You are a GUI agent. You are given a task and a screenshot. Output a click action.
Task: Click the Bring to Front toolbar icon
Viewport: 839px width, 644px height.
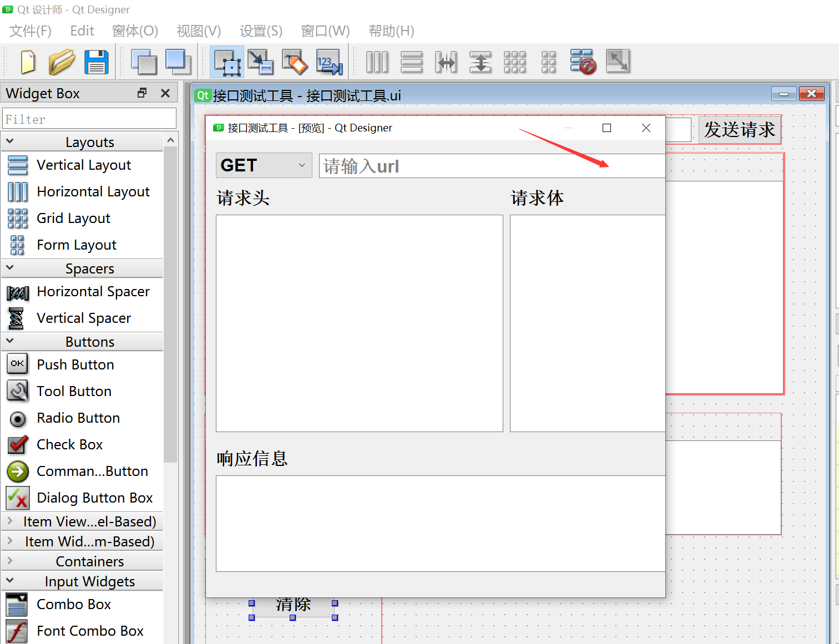click(179, 62)
